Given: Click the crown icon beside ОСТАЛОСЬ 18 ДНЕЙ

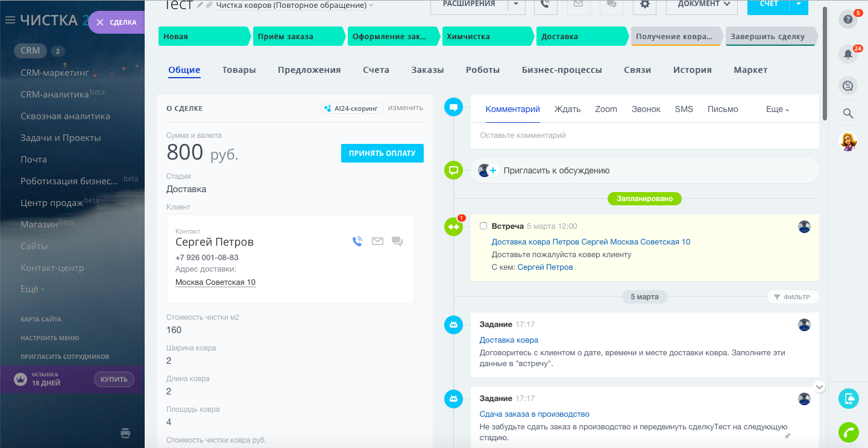Looking at the screenshot, I should [x=21, y=379].
